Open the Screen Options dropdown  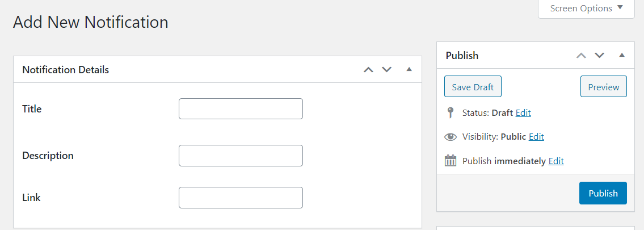[x=586, y=8]
